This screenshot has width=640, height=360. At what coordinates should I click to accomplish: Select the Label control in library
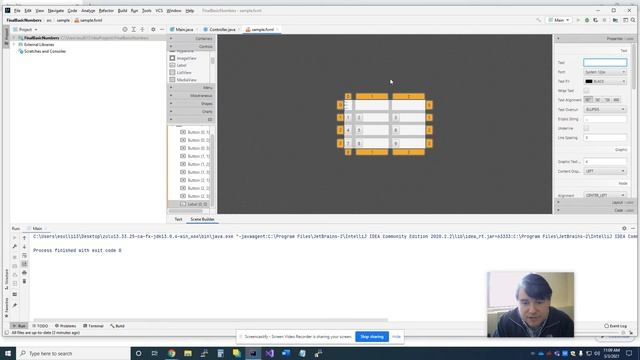pos(182,65)
